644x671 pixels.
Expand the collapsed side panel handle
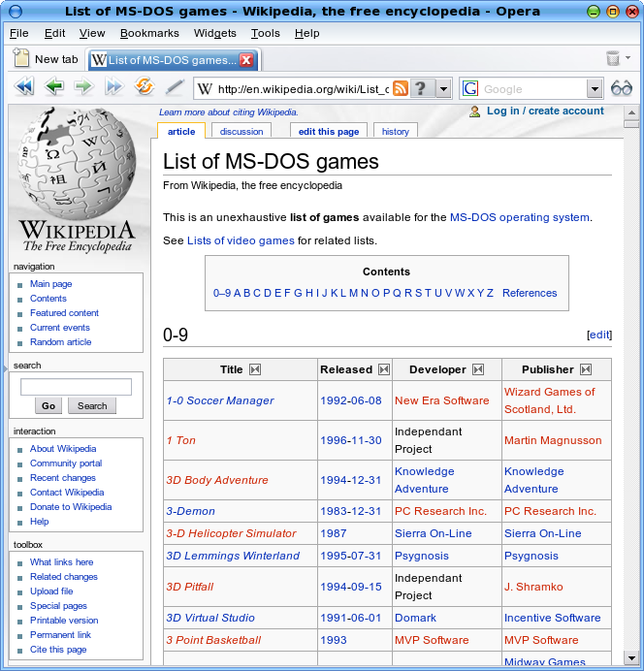point(5,367)
